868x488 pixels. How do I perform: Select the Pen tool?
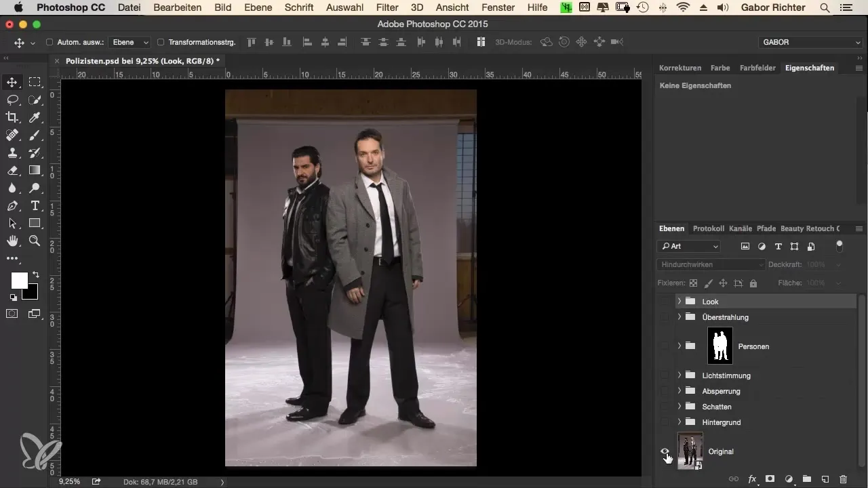click(12, 206)
